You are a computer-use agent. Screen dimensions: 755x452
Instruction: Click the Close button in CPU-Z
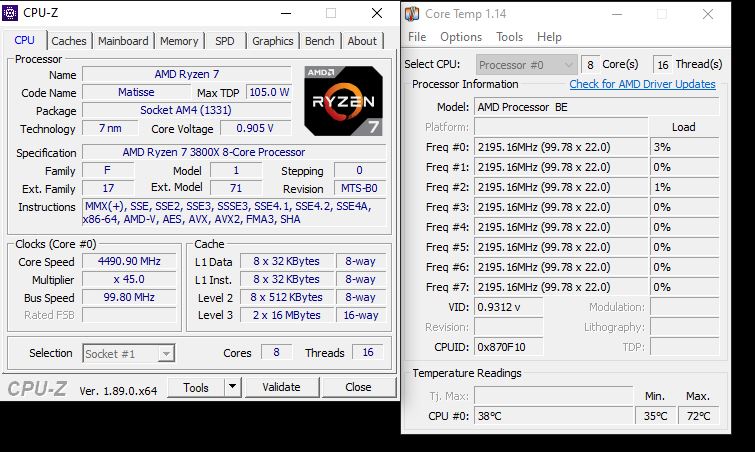[x=358, y=387]
